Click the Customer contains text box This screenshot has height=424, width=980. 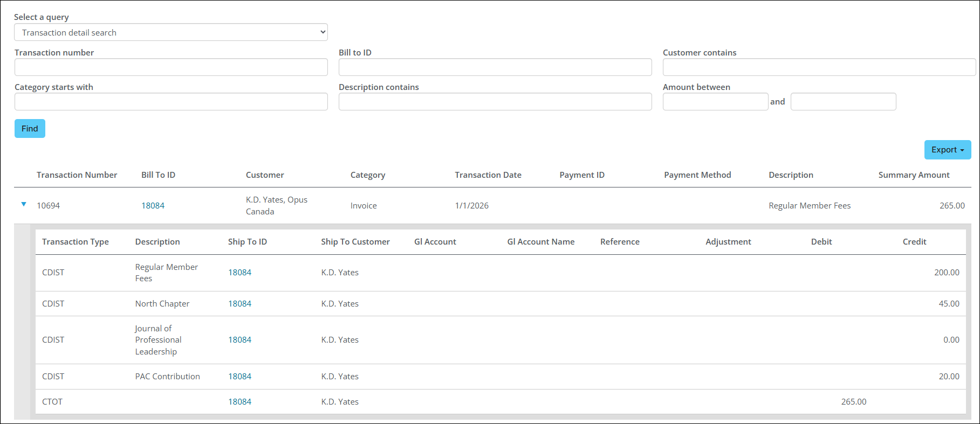819,67
